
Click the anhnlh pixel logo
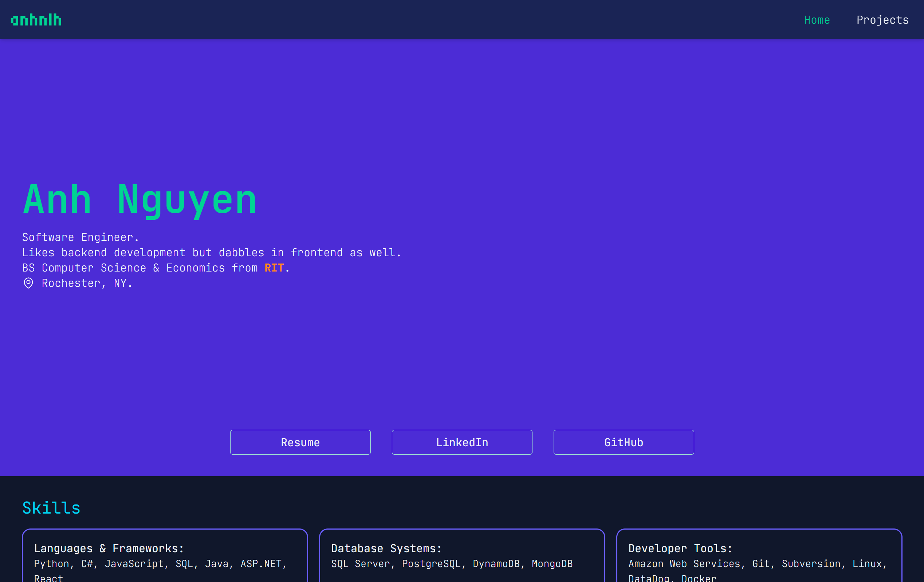[36, 20]
